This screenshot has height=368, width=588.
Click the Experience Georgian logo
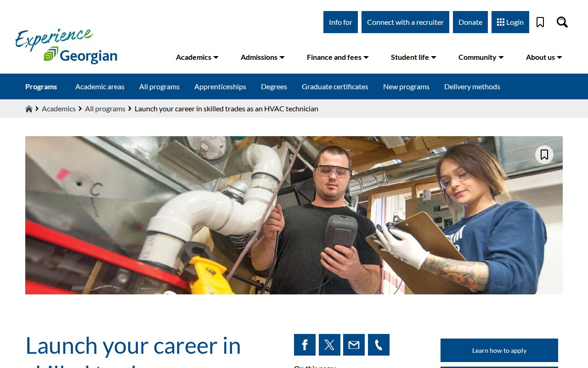click(66, 46)
